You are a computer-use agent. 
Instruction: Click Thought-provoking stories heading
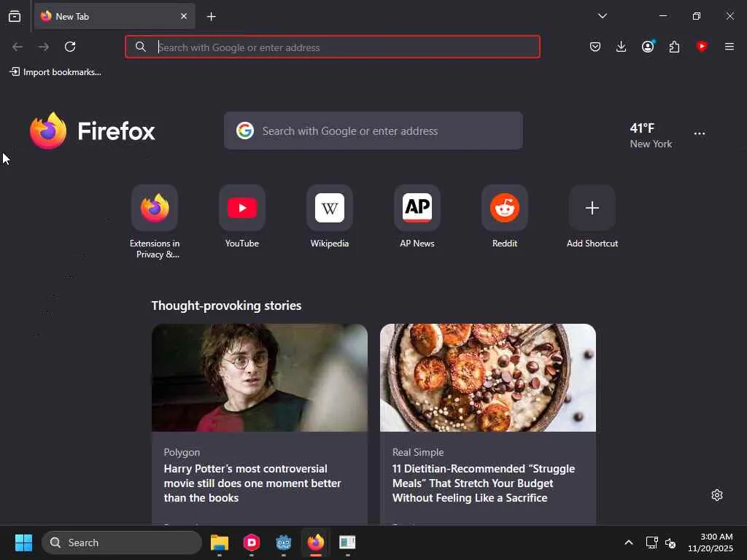pos(226,306)
